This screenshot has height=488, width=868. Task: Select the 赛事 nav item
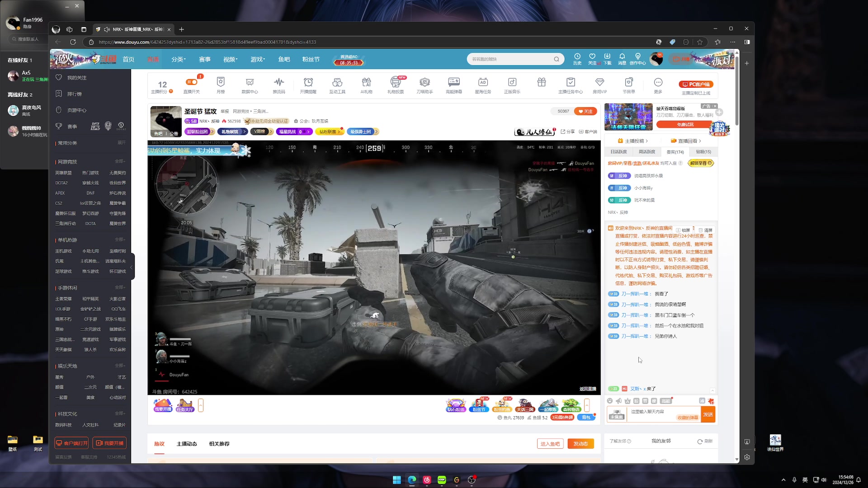(x=205, y=59)
